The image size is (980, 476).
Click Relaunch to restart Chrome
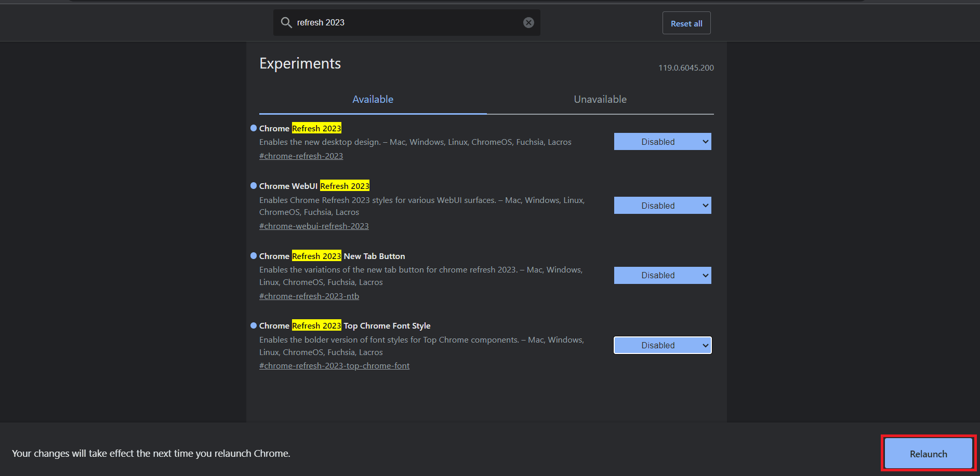[x=929, y=454]
